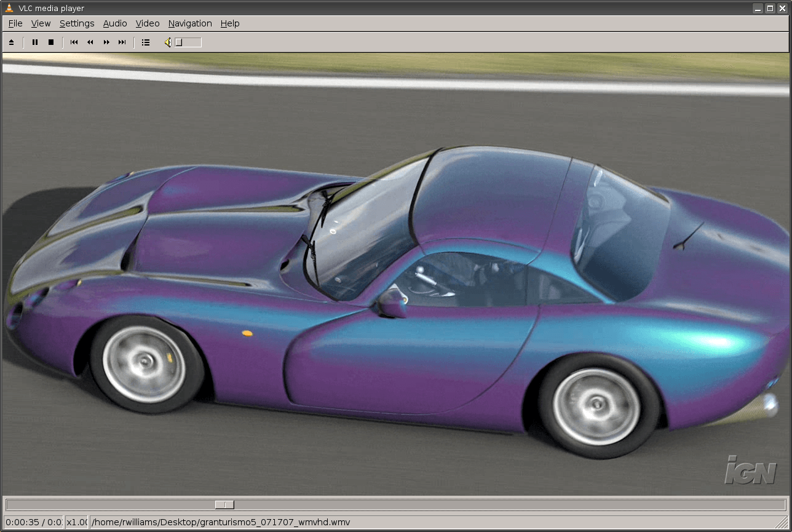Pause the playing video

(x=35, y=42)
